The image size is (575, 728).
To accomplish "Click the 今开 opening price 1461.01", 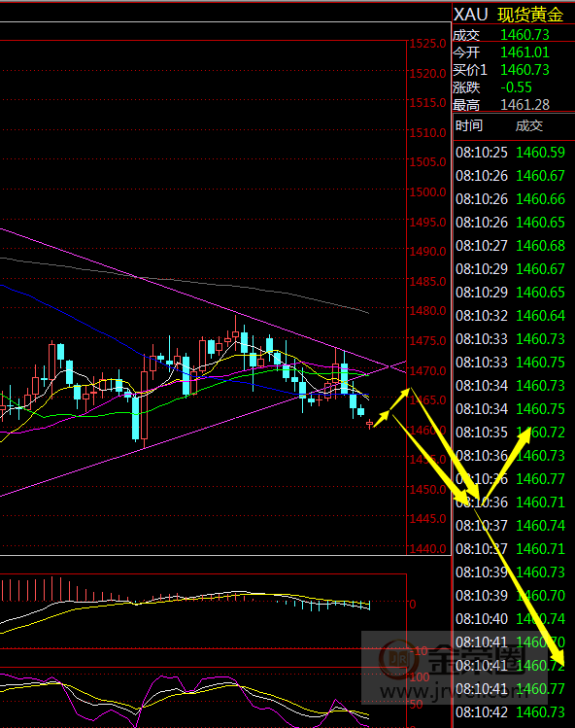I will pyautogui.click(x=524, y=52).
